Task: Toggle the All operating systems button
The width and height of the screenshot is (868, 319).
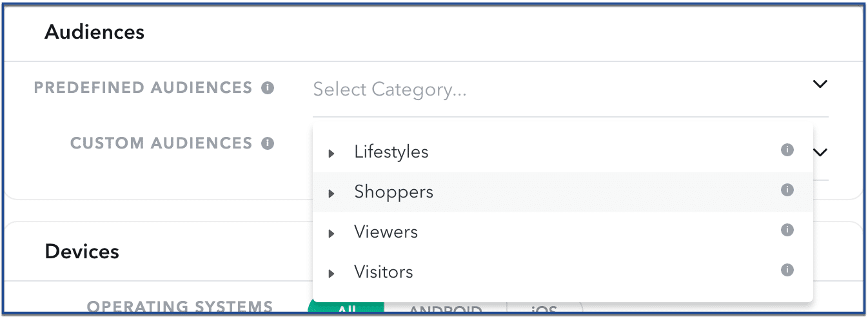Action: (x=347, y=309)
